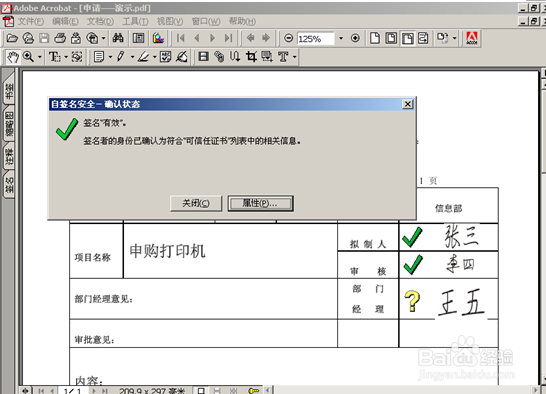Expand the Text Select tool dropdown arrow
546x394 pixels.
66,57
